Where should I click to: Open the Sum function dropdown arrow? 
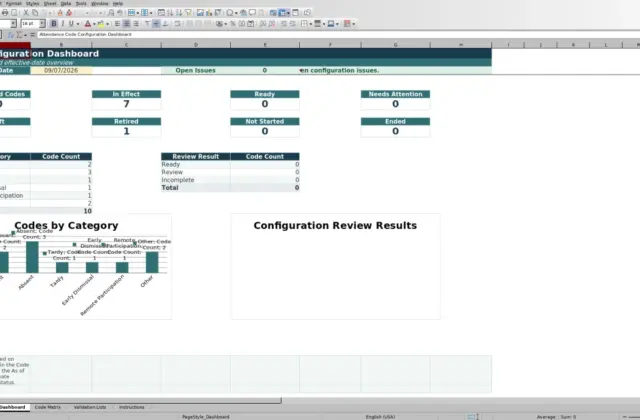pyautogui.click(x=25, y=35)
